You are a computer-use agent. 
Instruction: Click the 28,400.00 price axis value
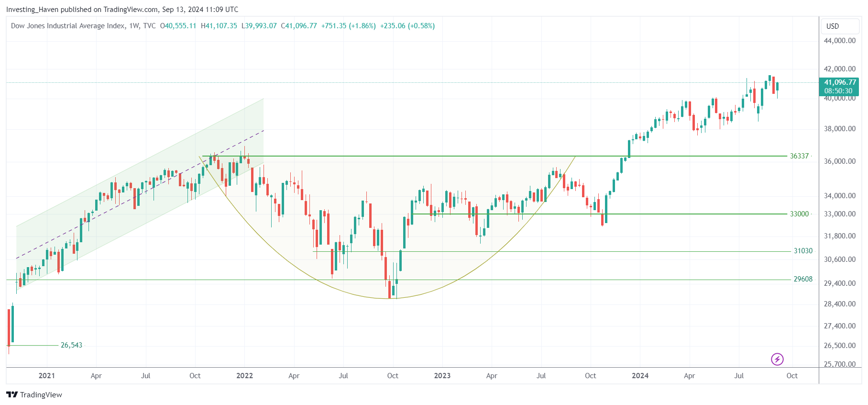point(840,304)
